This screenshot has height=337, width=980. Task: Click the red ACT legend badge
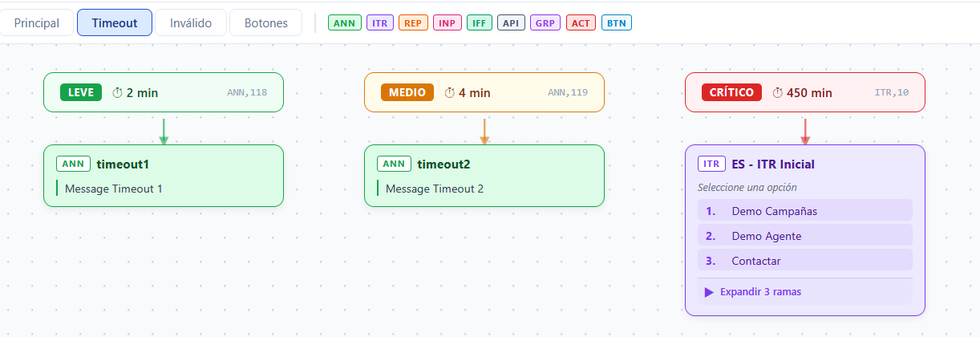click(x=581, y=23)
